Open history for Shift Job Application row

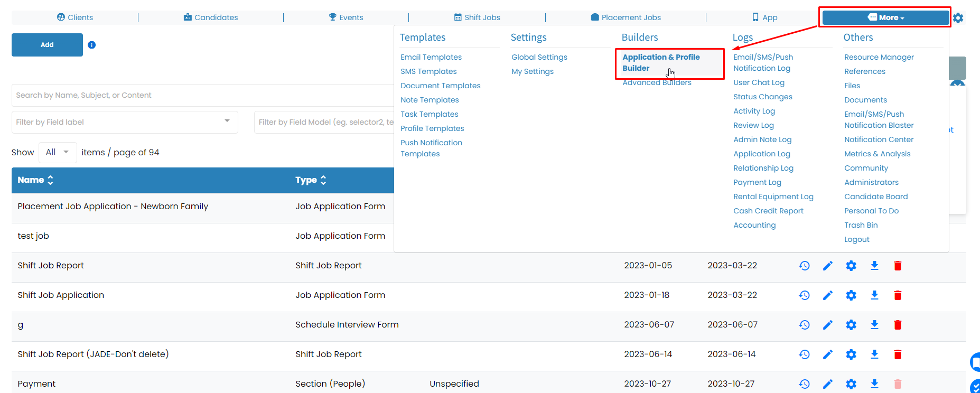(x=804, y=295)
